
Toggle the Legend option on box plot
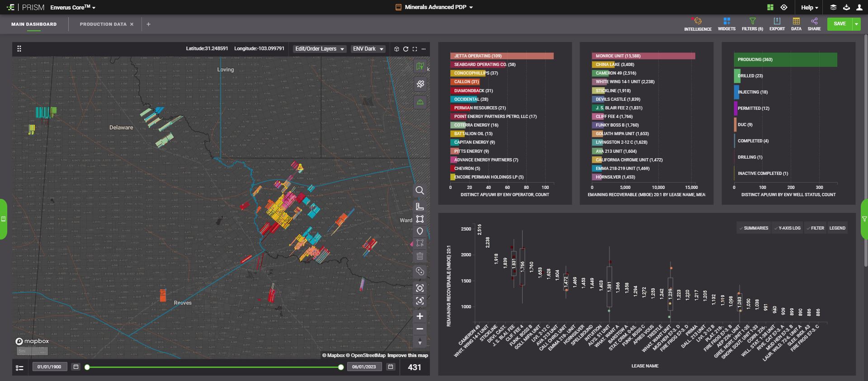[837, 228]
